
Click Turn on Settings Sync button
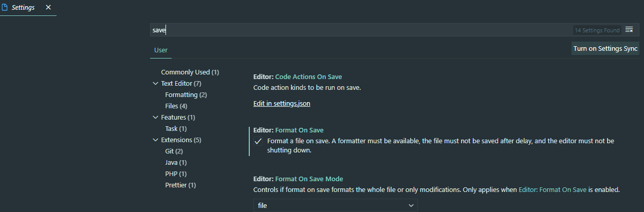605,48
